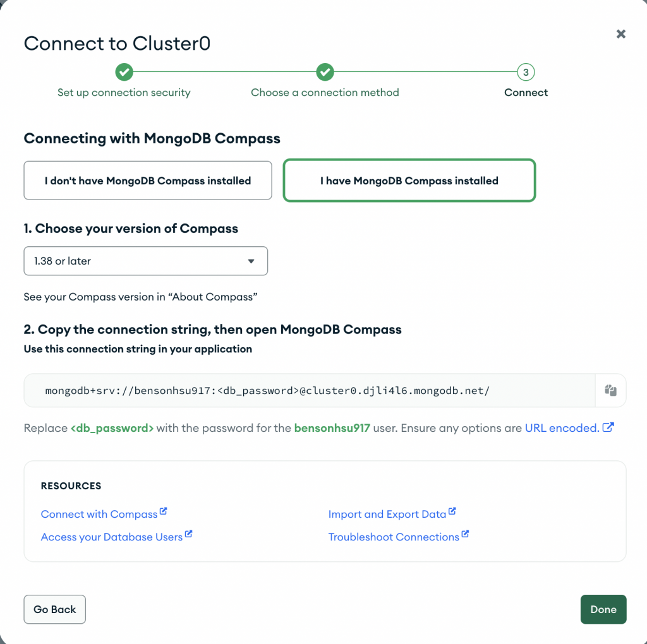
Task: Click the checkmark above Choose a connection method
Action: point(325,72)
